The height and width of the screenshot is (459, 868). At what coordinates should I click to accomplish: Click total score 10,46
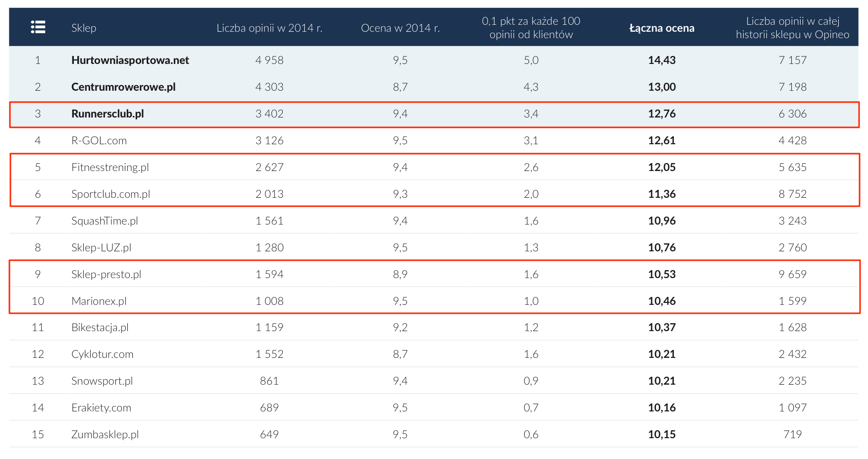[x=662, y=301]
